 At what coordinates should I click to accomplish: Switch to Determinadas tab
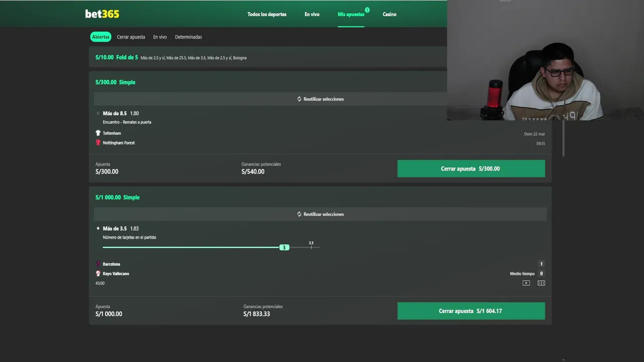pos(188,37)
